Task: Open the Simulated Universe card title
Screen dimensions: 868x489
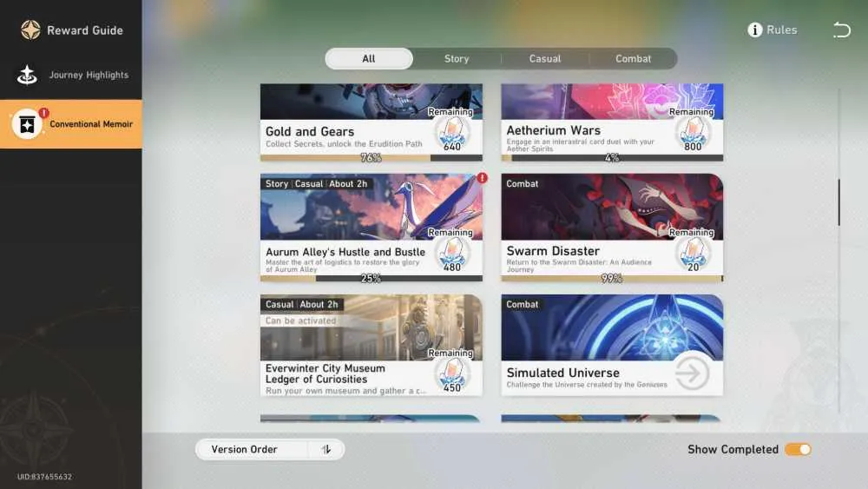Action: tap(562, 373)
